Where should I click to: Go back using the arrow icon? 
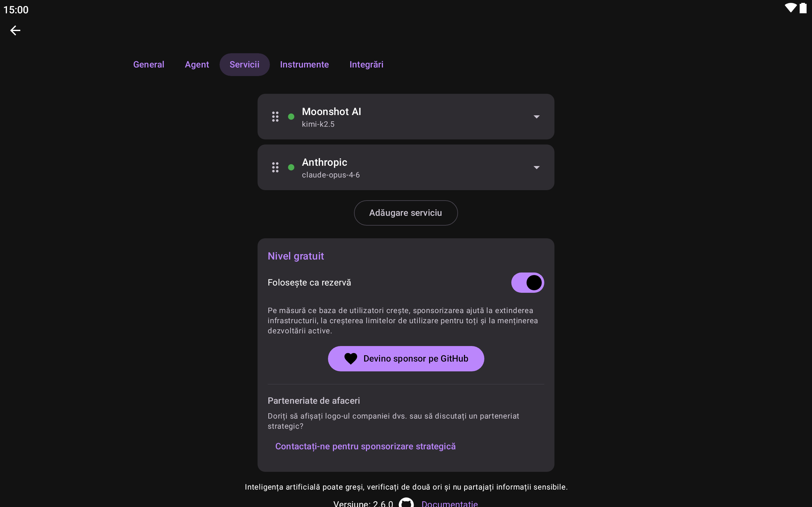[15, 30]
